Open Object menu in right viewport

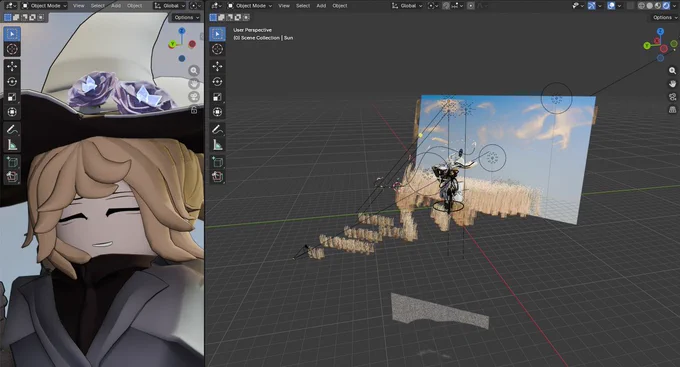pyautogui.click(x=340, y=6)
